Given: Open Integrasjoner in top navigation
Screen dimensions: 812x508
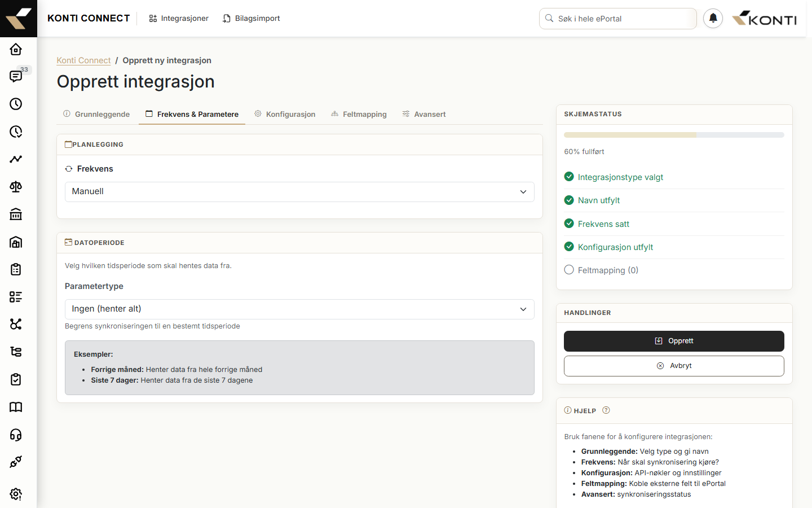Looking at the screenshot, I should [x=179, y=19].
